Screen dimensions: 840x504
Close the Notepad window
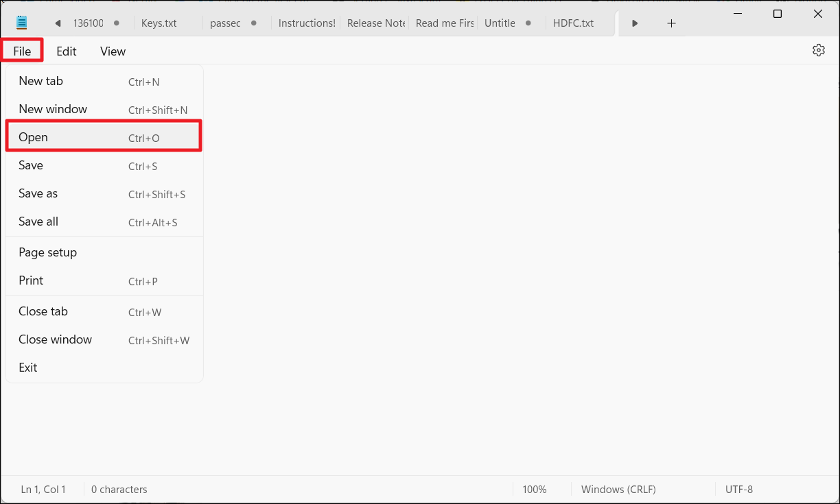818,14
